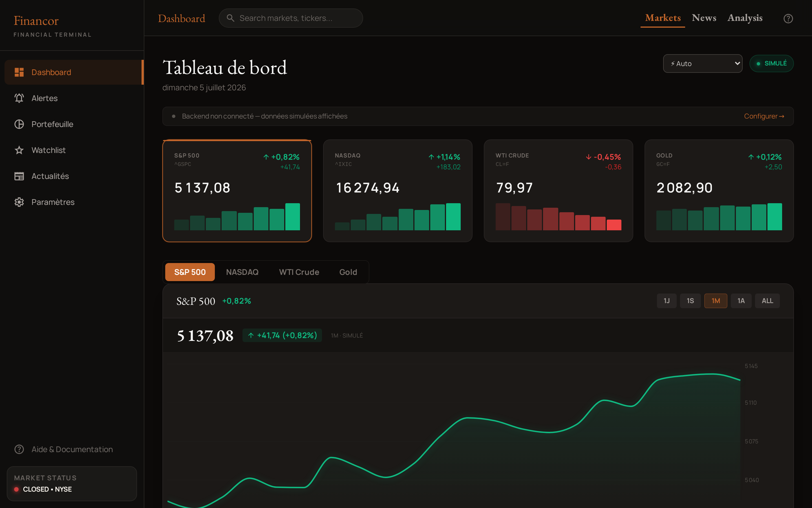This screenshot has height=508, width=812.
Task: Select the WTI Crude summary card
Action: (558, 191)
